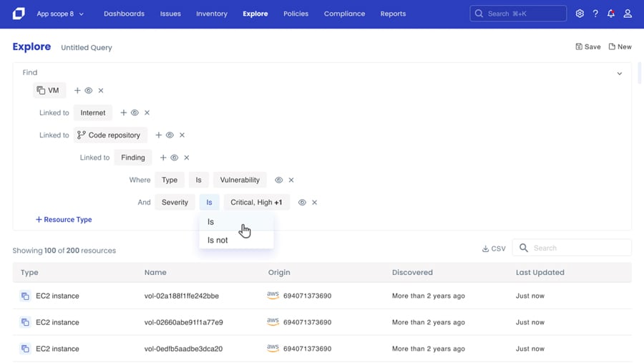This screenshot has width=644, height=363.
Task: Open the Finding resource chip
Action: click(x=133, y=158)
